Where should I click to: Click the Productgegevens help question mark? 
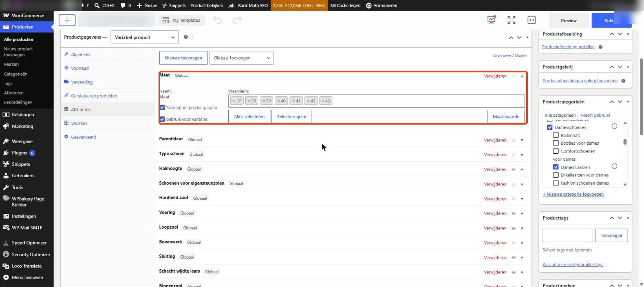click(186, 37)
